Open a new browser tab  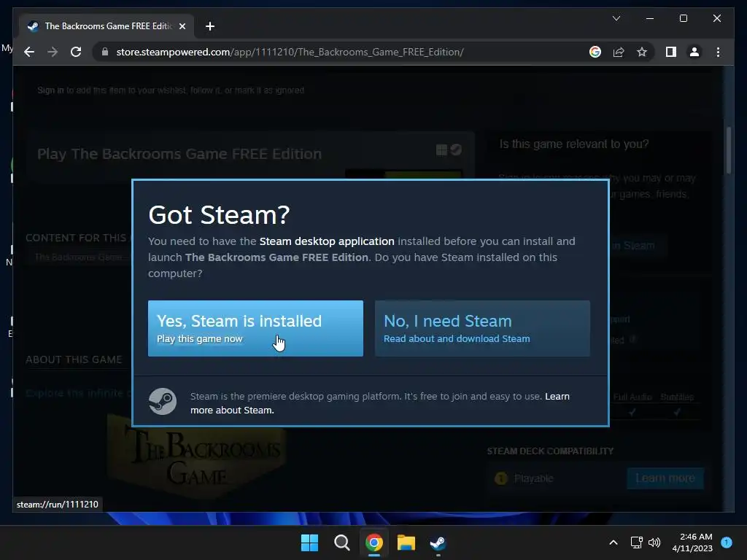(209, 26)
